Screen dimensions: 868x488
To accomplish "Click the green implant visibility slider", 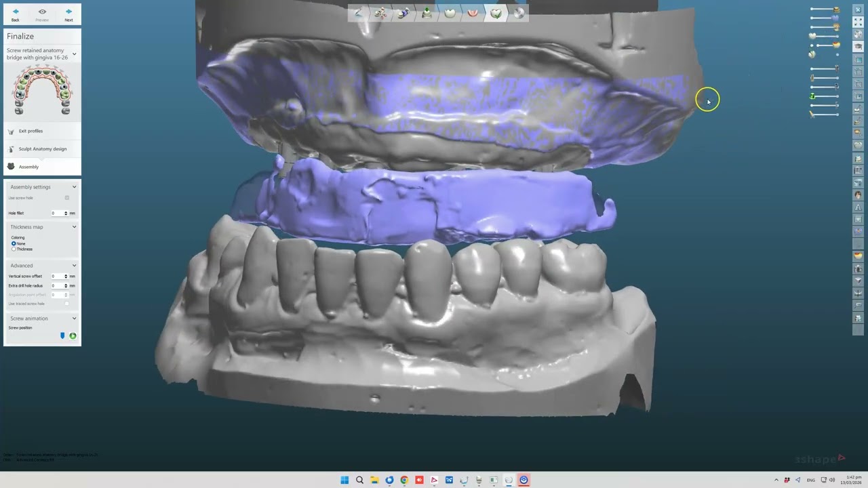I will tap(825, 96).
